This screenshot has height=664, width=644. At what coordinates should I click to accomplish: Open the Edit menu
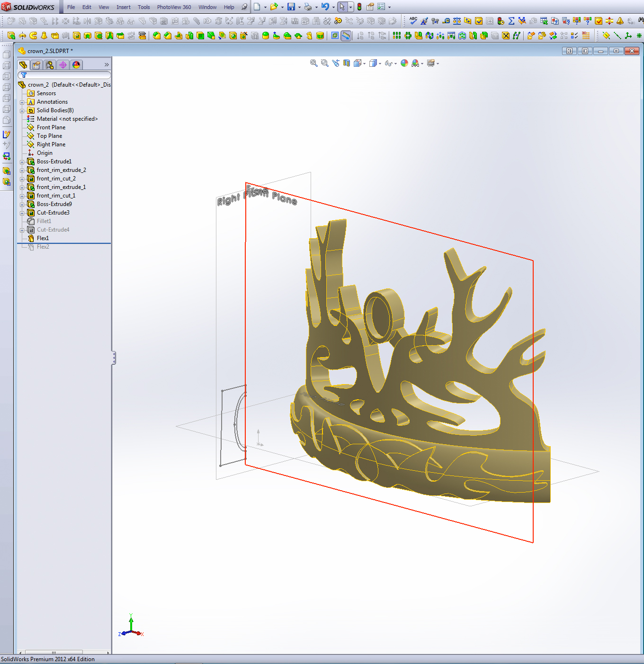87,7
